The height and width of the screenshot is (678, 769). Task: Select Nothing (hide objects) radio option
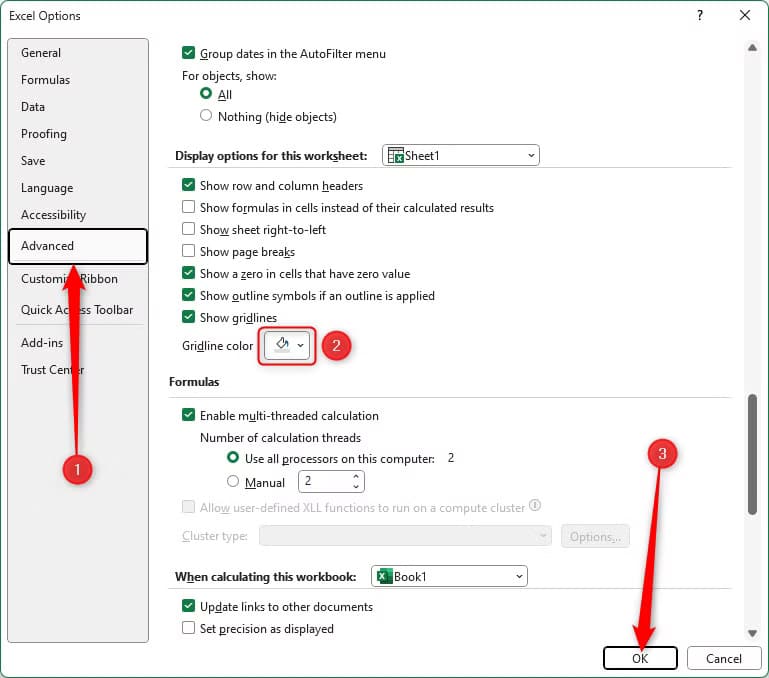point(206,115)
